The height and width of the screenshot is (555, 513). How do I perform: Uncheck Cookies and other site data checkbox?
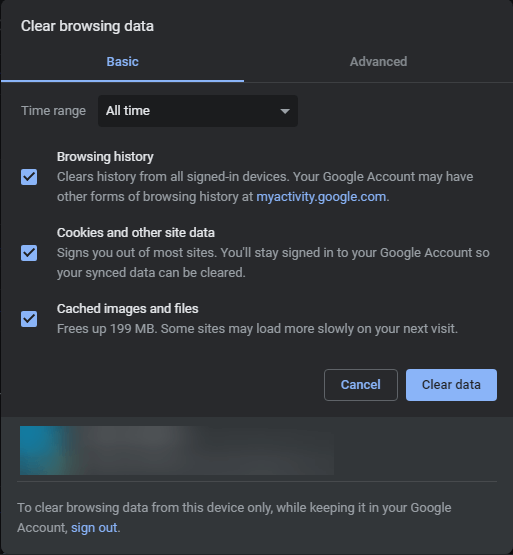tap(29, 253)
